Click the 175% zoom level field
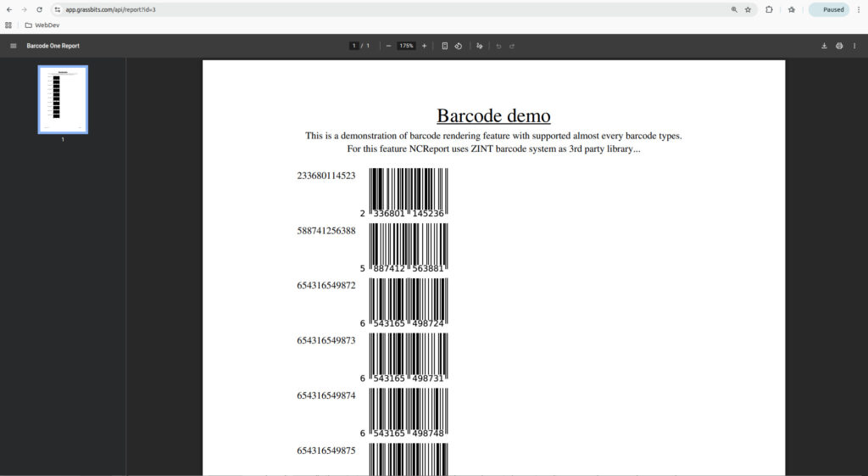This screenshot has width=868, height=476. (406, 46)
